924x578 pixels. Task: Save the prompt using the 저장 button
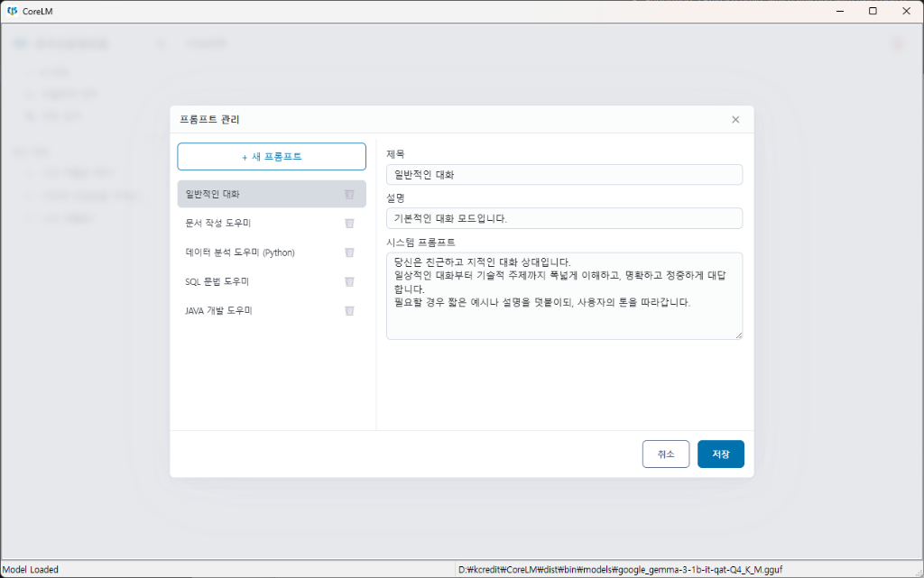pyautogui.click(x=720, y=454)
